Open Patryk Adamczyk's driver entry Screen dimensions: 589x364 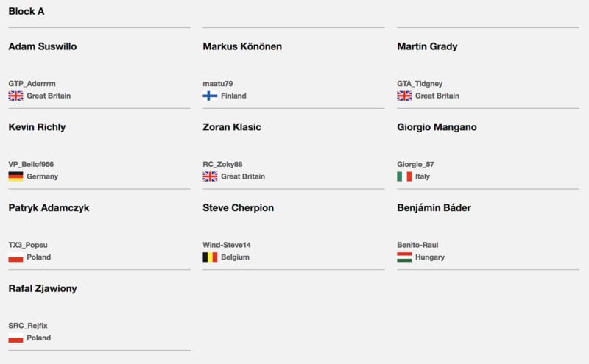49,208
